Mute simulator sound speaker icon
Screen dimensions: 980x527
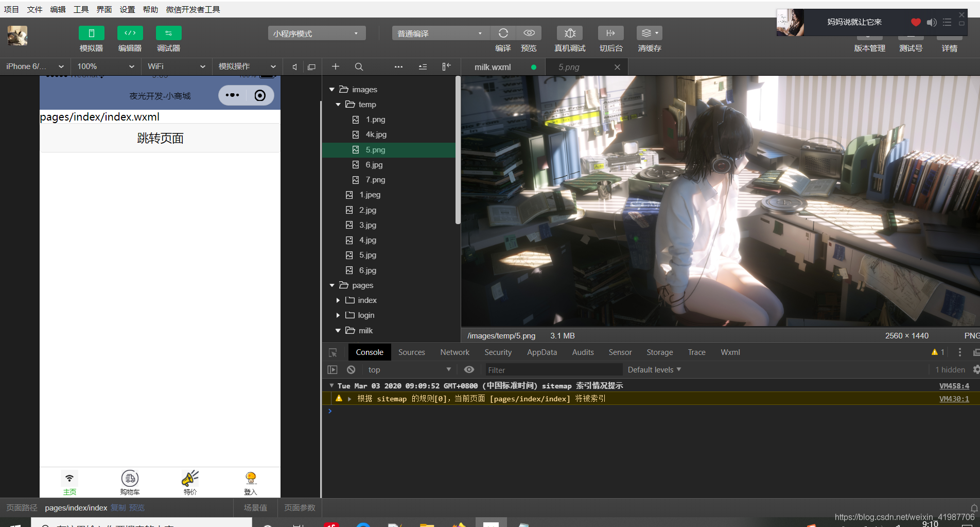pyautogui.click(x=295, y=67)
